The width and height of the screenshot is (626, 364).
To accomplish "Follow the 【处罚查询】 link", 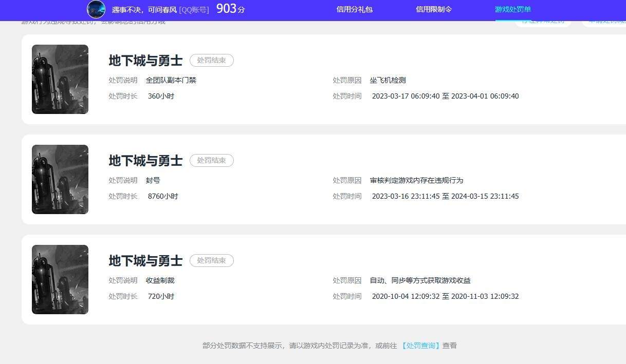I will [x=420, y=346].
